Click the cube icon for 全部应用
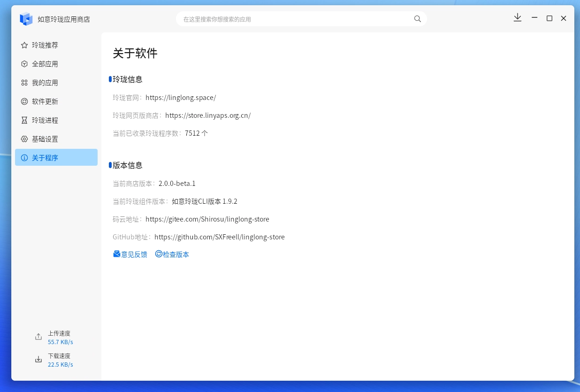Viewport: 580px width, 392px height. pyautogui.click(x=24, y=64)
